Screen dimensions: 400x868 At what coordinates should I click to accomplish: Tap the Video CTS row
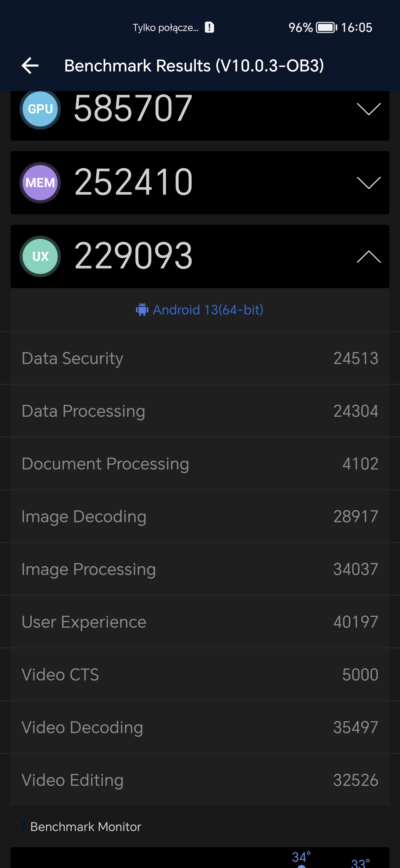tap(200, 674)
